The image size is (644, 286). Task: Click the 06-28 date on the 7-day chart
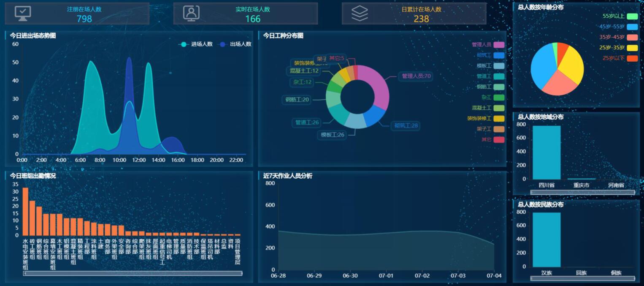[x=278, y=276]
